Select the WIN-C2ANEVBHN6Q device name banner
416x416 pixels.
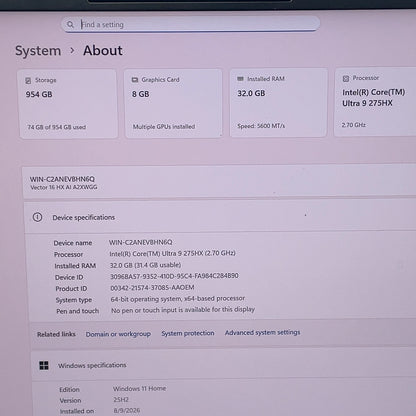pyautogui.click(x=219, y=182)
